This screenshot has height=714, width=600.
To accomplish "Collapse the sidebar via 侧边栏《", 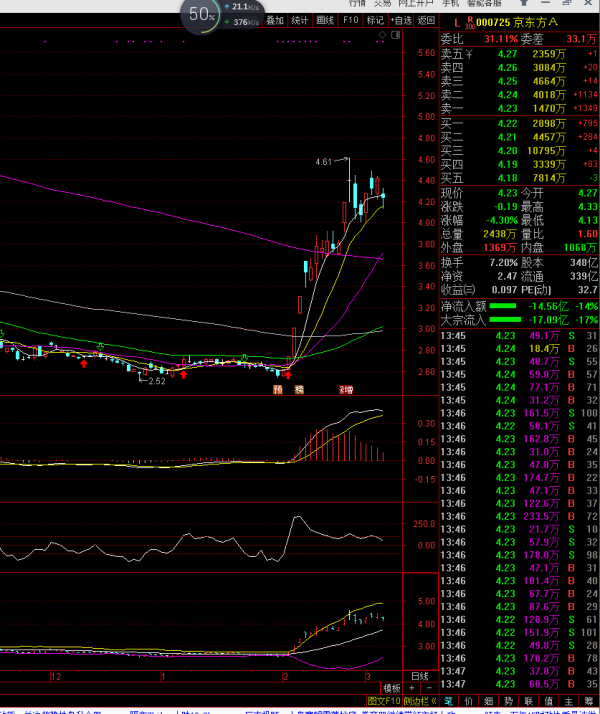I will 420,701.
